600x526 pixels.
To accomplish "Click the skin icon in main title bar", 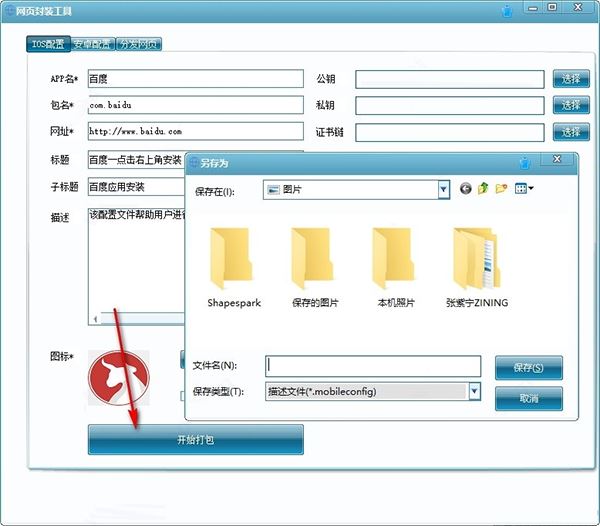I will tap(507, 11).
